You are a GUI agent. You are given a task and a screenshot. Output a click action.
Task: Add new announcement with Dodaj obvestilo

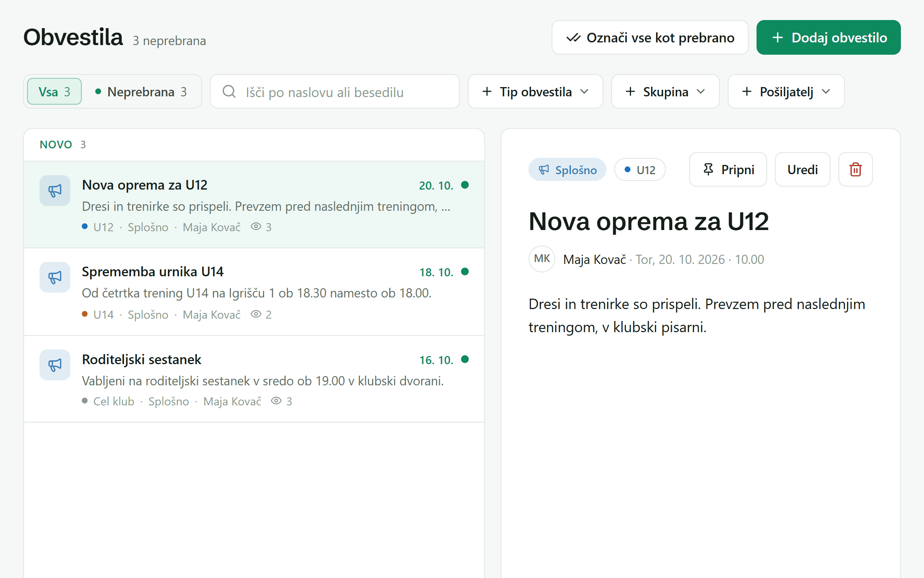[829, 37]
